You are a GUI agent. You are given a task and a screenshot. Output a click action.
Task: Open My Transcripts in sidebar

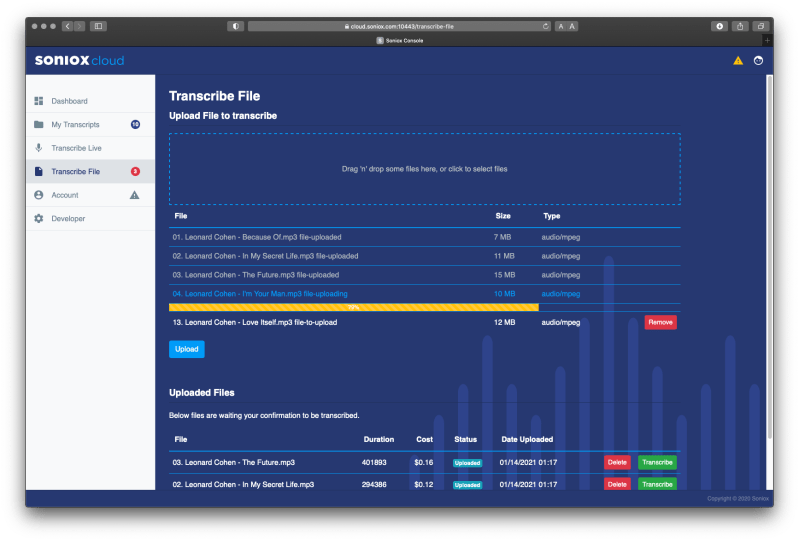pos(91,124)
